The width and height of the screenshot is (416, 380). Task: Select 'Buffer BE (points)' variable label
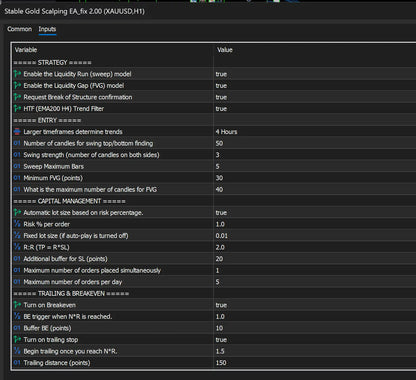pyautogui.click(x=47, y=328)
